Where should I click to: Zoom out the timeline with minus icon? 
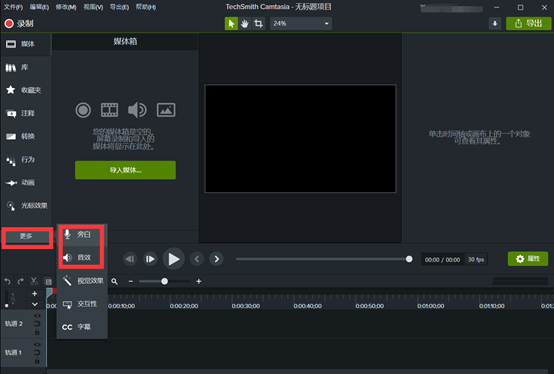tap(131, 281)
